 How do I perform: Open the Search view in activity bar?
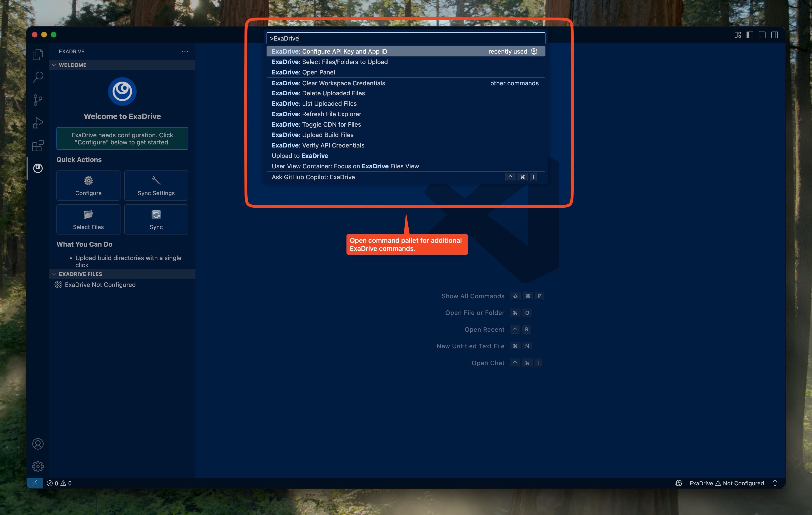click(x=38, y=77)
